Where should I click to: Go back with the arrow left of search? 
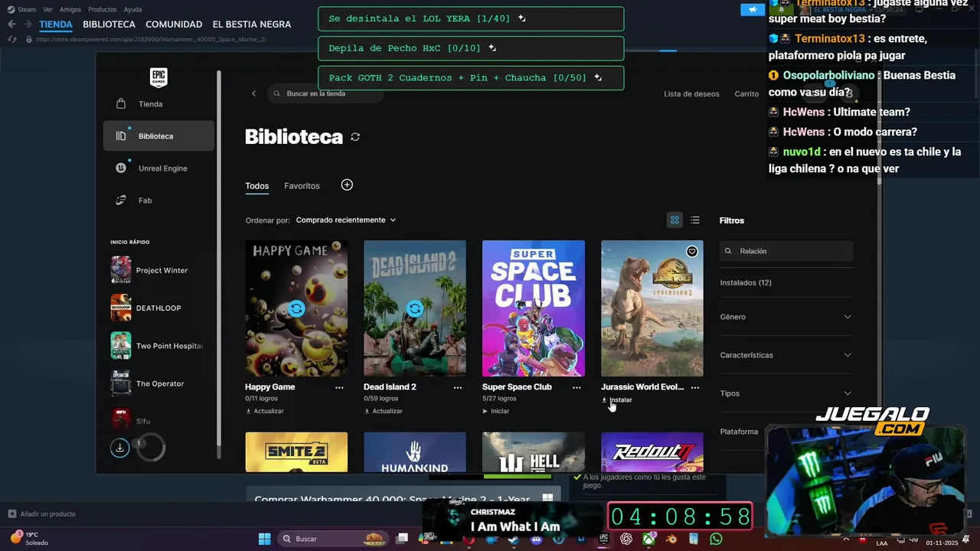coord(254,93)
